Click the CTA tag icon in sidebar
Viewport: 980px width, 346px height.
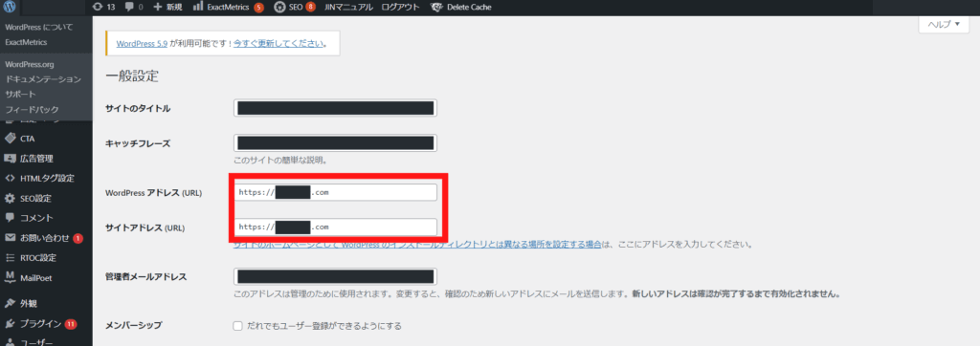click(10, 138)
